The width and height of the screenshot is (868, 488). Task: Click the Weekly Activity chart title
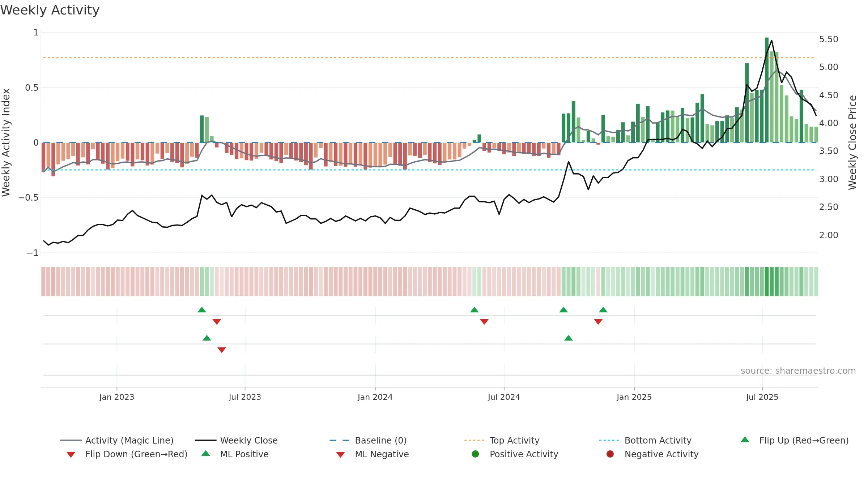(x=50, y=10)
